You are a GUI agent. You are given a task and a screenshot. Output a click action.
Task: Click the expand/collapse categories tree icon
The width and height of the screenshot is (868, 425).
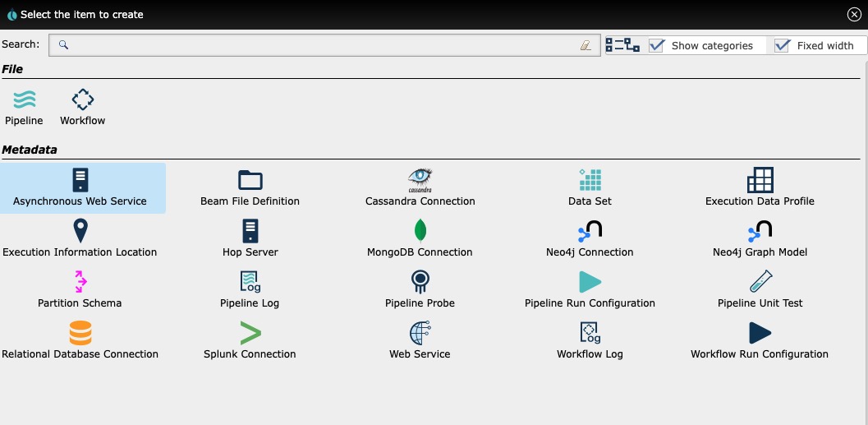[x=622, y=45]
